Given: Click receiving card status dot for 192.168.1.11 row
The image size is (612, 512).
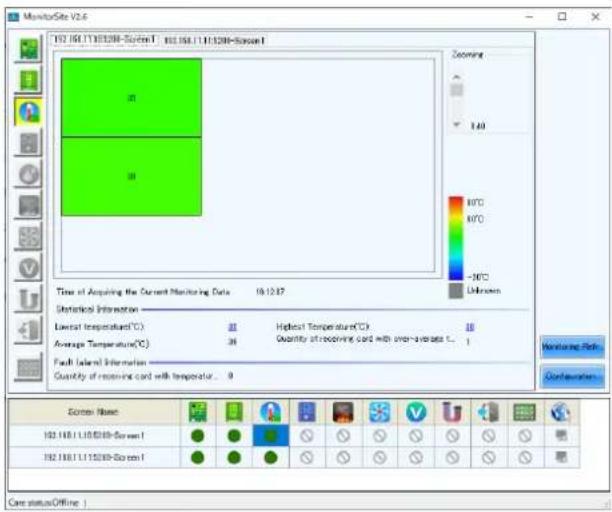Looking at the screenshot, I should point(234,457).
